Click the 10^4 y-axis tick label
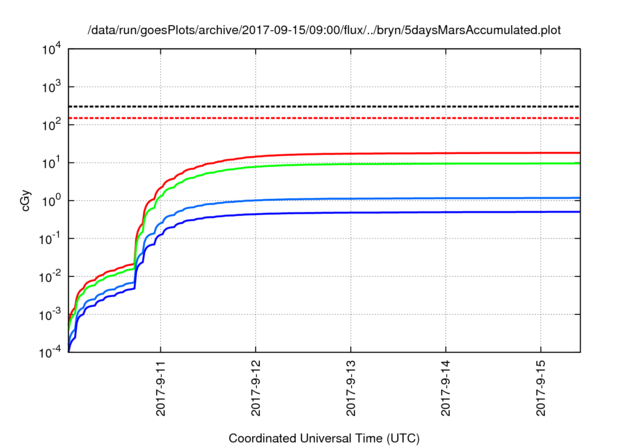 (51, 49)
